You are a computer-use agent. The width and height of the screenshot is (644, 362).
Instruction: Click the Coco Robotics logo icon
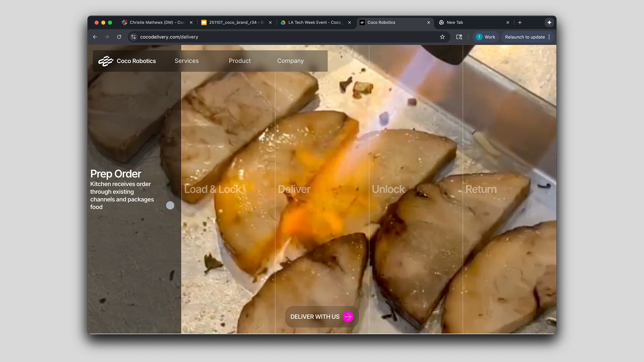tap(105, 61)
